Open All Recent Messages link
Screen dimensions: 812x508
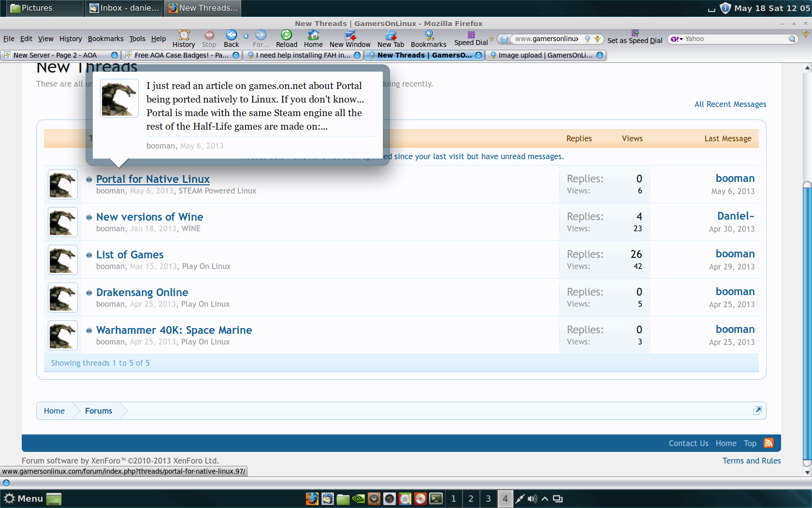(730, 104)
